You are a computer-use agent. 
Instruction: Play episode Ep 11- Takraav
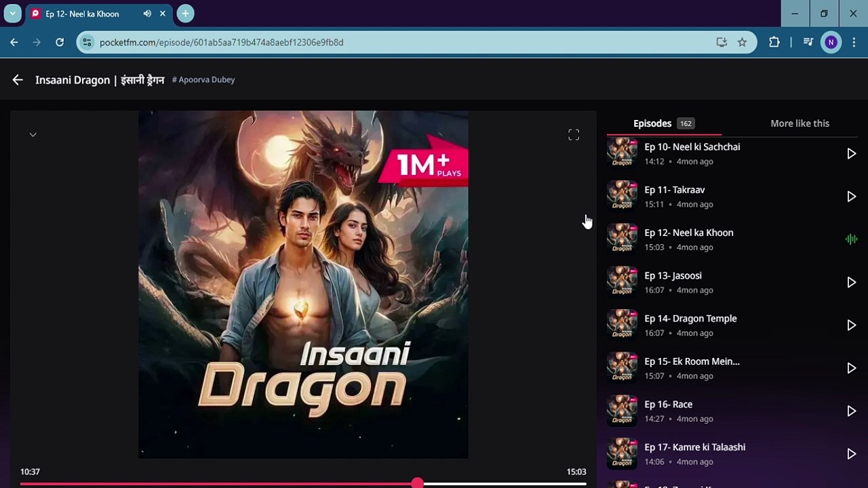(852, 197)
